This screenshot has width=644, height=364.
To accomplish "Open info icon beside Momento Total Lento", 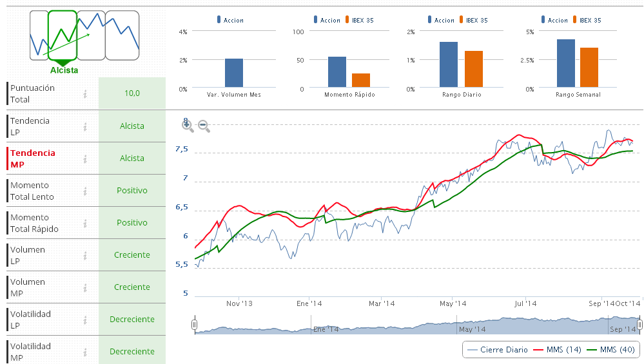I will point(85,191).
